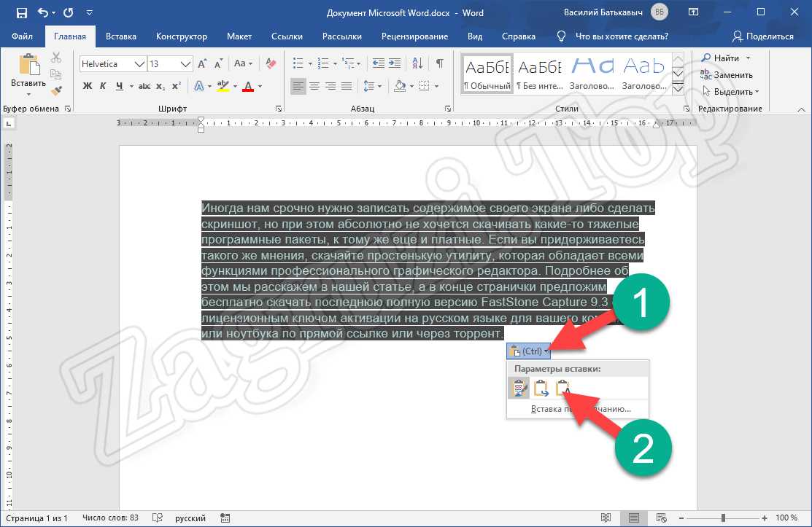
Task: Open the (Ctrl) paste options button
Action: tap(528, 351)
